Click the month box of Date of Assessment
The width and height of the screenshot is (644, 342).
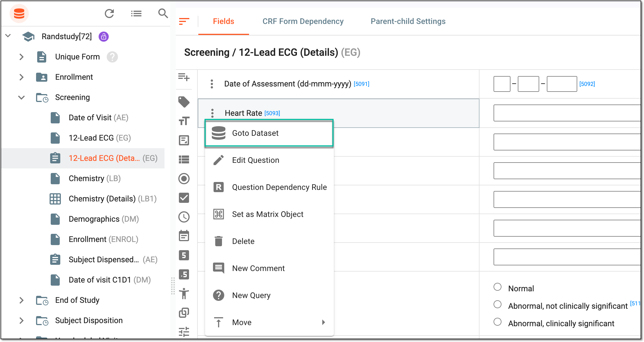pyautogui.click(x=528, y=84)
